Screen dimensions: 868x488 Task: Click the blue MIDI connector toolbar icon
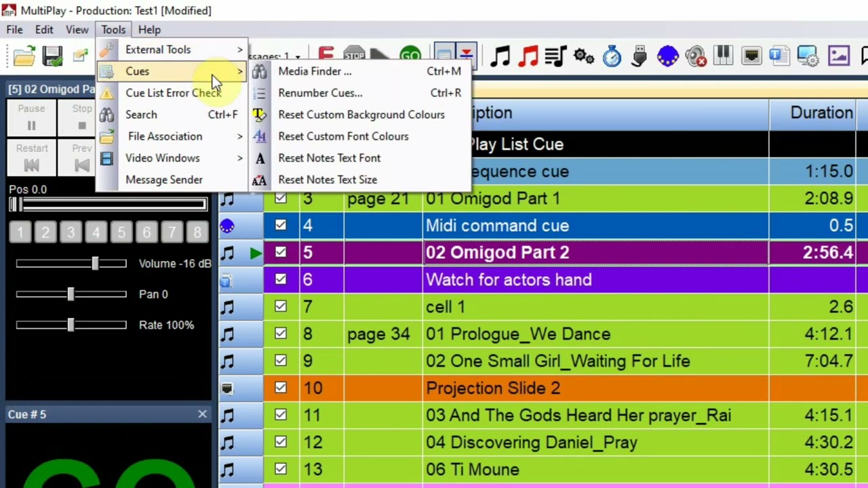click(668, 56)
